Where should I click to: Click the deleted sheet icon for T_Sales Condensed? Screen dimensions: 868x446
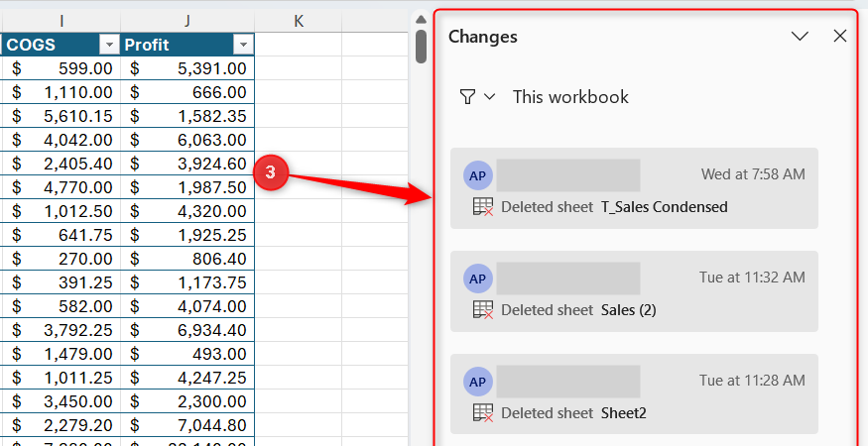tap(483, 207)
